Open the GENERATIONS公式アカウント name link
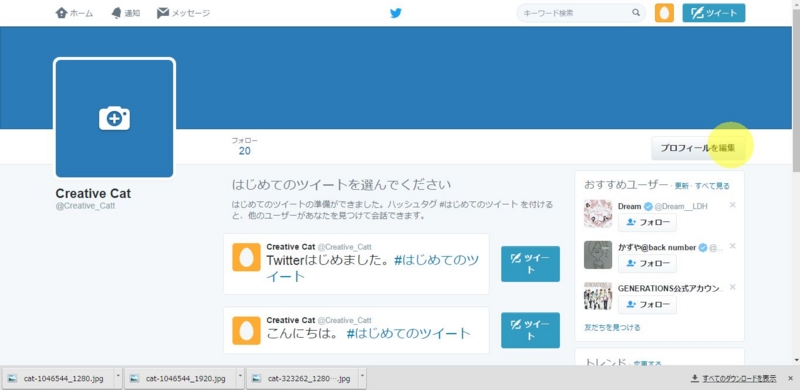Viewport: 800px width, 390px height. point(670,288)
